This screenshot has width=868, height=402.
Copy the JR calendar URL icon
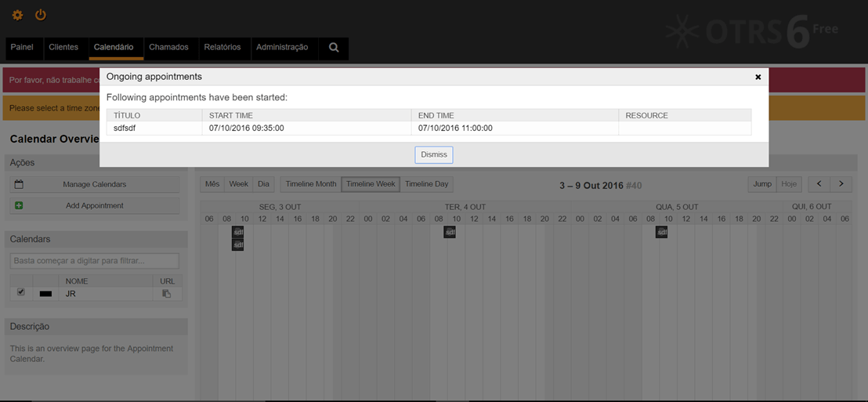point(166,294)
